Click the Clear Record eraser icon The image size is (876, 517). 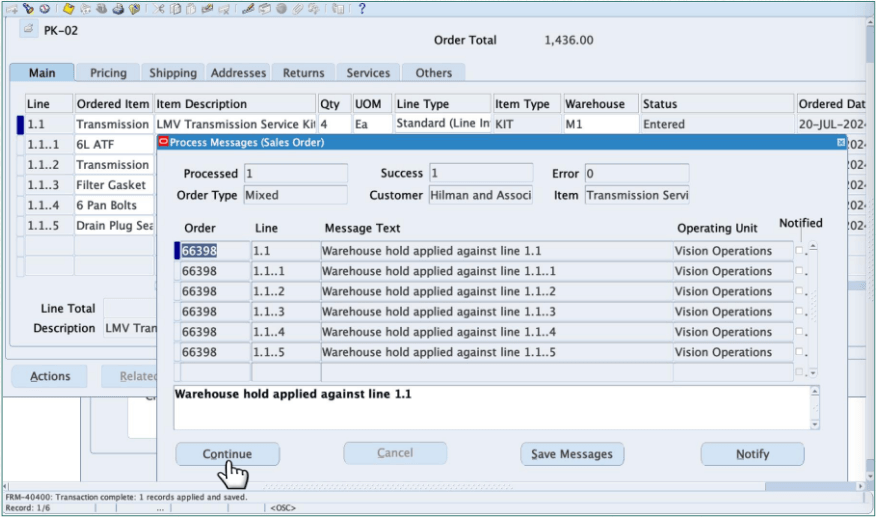click(x=207, y=9)
